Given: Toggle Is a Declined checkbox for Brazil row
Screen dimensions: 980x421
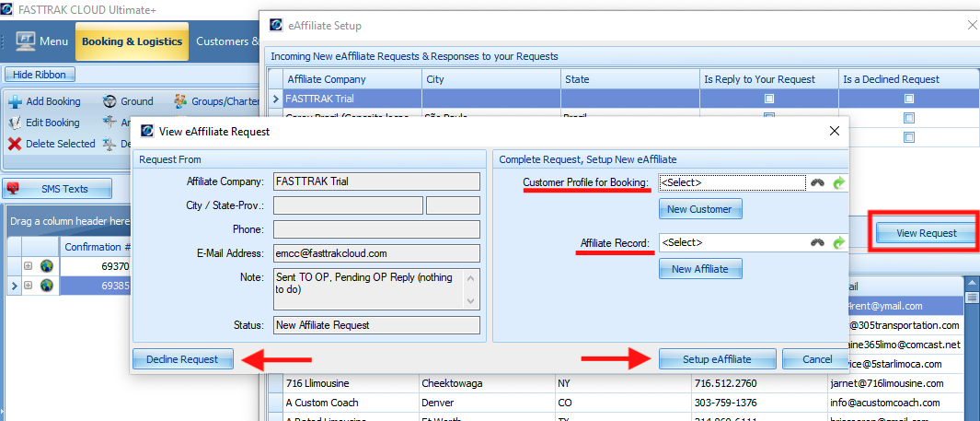Looking at the screenshot, I should click(x=909, y=118).
